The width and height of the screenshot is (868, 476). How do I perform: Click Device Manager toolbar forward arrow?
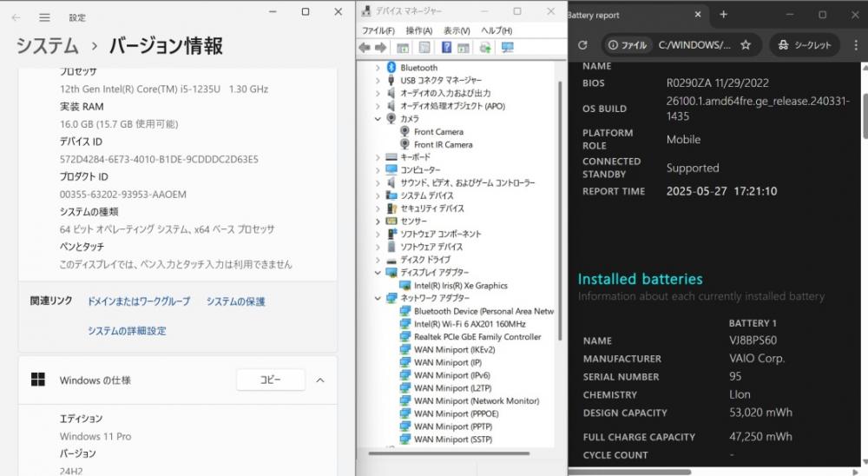(381, 48)
